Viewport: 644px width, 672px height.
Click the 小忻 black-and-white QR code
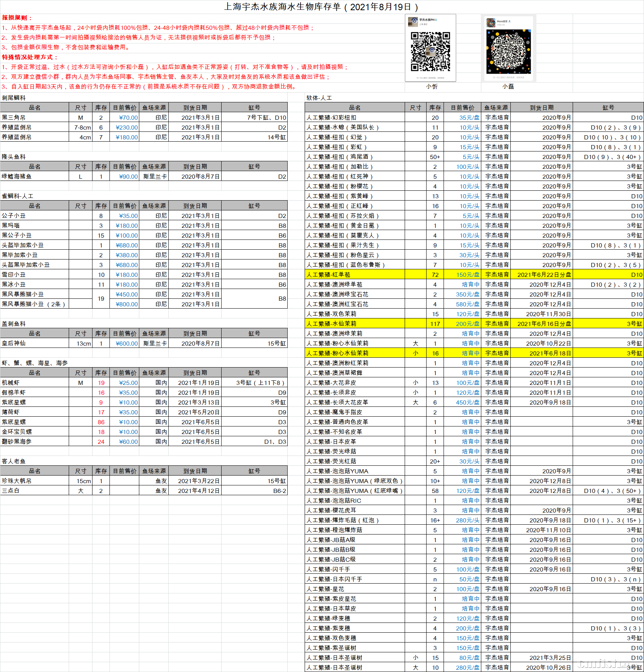pos(430,51)
